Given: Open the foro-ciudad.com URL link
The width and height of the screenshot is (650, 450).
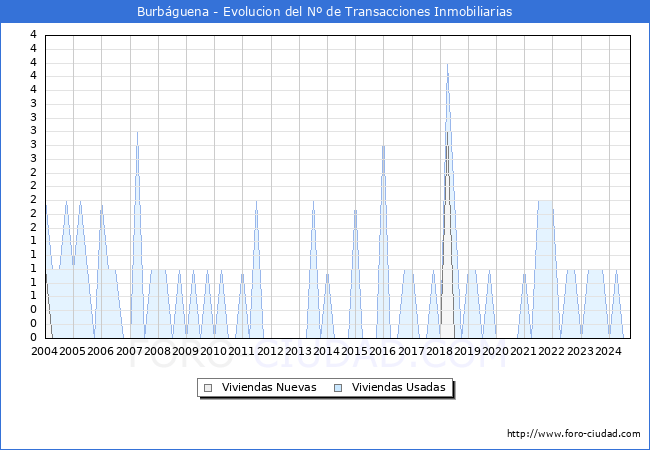Looking at the screenshot, I should pyautogui.click(x=574, y=434).
